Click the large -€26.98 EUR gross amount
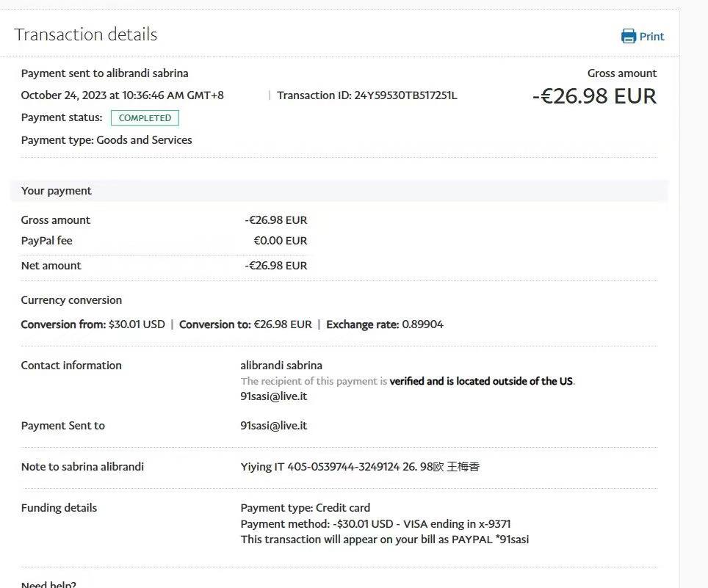Image resolution: width=708 pixels, height=588 pixels. pyautogui.click(x=594, y=96)
